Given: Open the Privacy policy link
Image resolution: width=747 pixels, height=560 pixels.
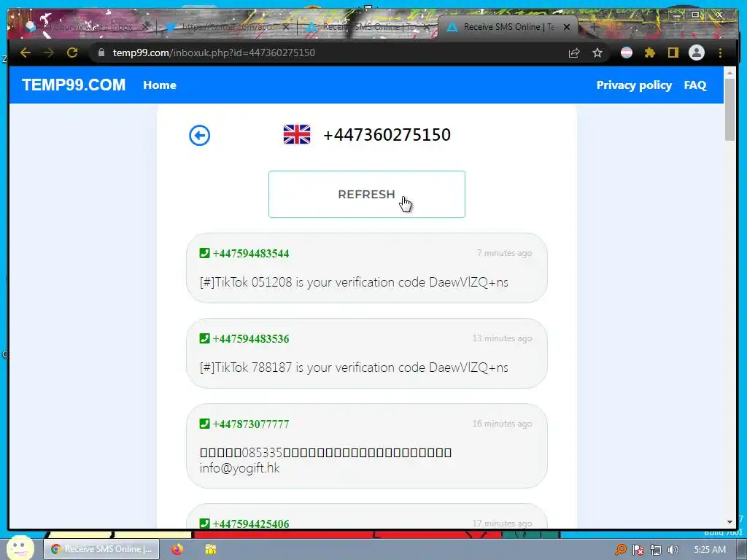Looking at the screenshot, I should point(634,85).
